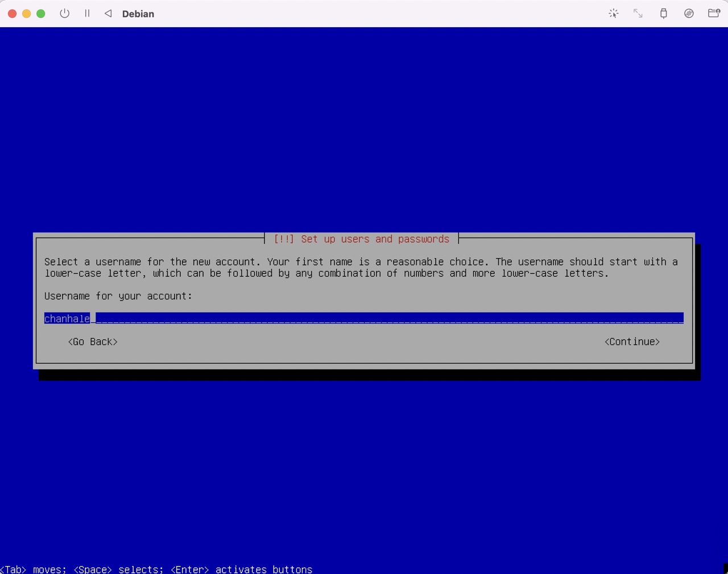Click the 'Username for your account:' label
This screenshot has height=574, width=728.
[x=118, y=296]
